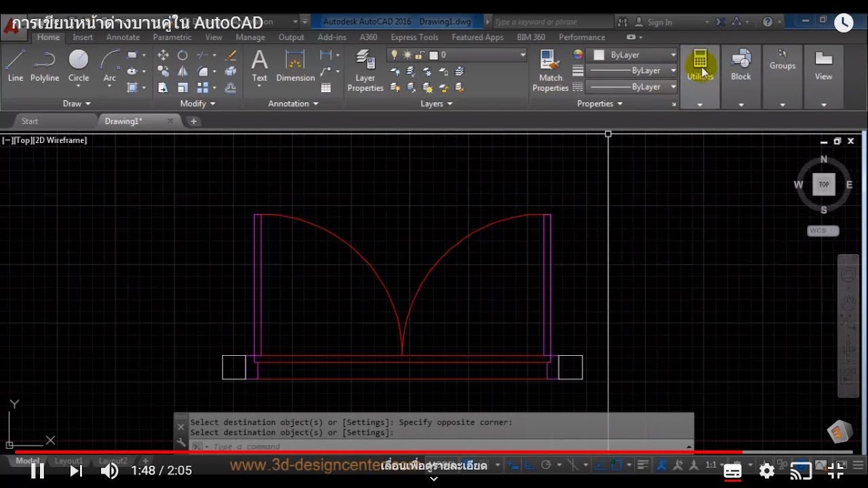The width and height of the screenshot is (868, 488).
Task: Click the red video progress bar
Action: click(378, 452)
